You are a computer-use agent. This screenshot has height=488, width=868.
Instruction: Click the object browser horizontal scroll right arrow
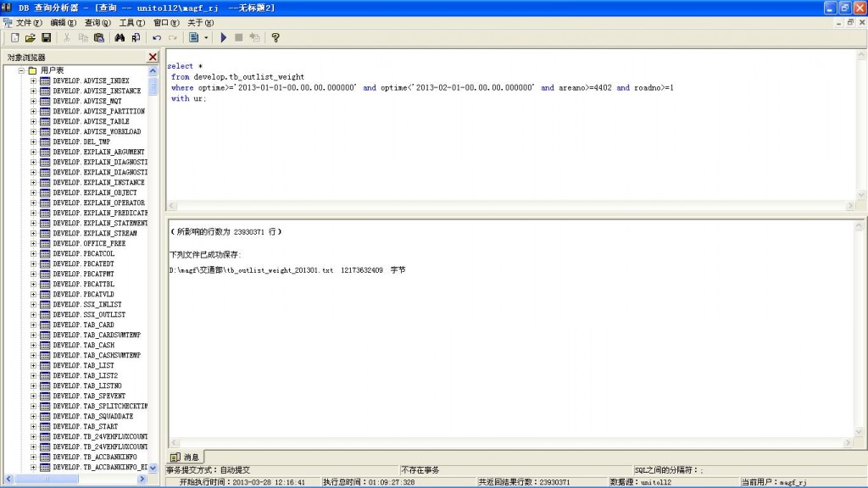pos(142,480)
